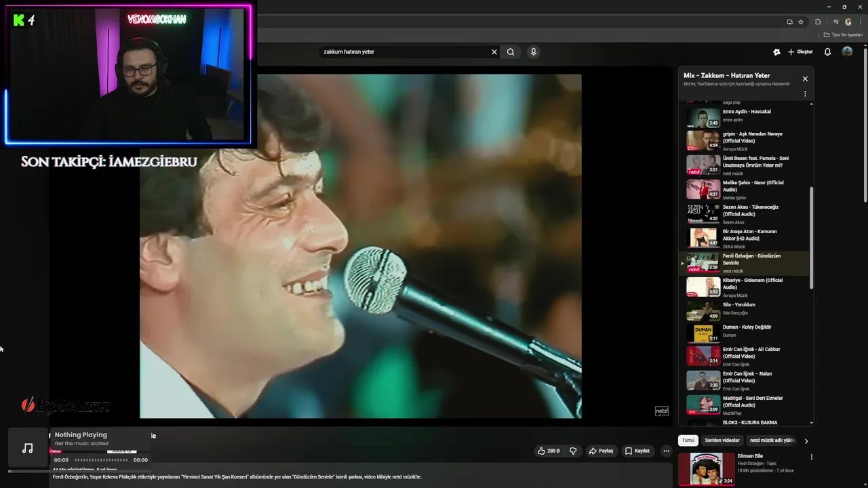Play Sezen Aksu - Tükeneceğiz entry
This screenshot has height=488, width=868.
coord(745,214)
